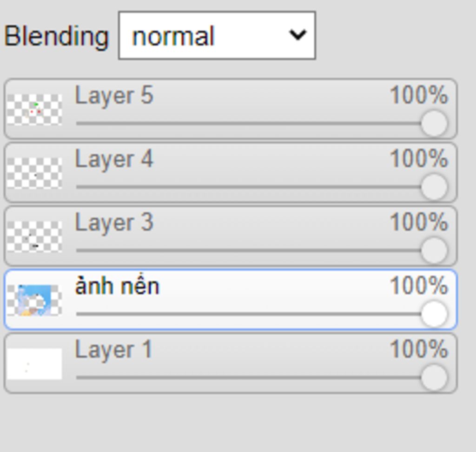Click the Layer 5 opacity slider handle
The width and height of the screenshot is (476, 452).
click(x=434, y=124)
